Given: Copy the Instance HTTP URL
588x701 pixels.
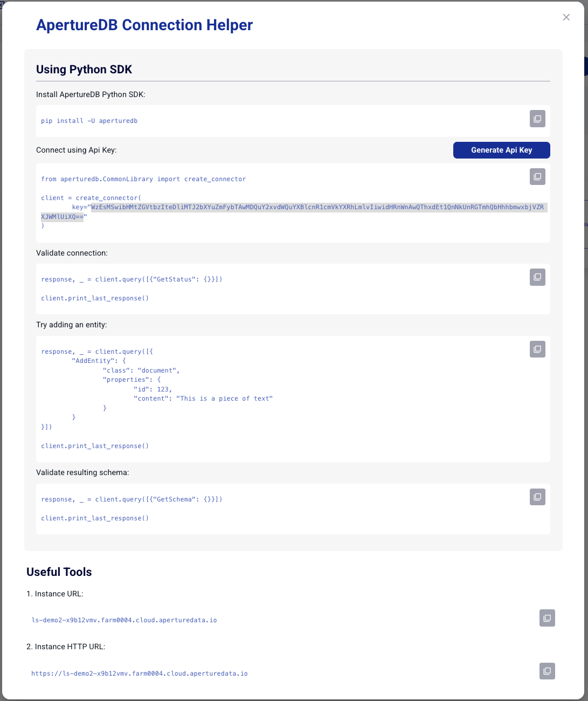Looking at the screenshot, I should click(x=547, y=671).
